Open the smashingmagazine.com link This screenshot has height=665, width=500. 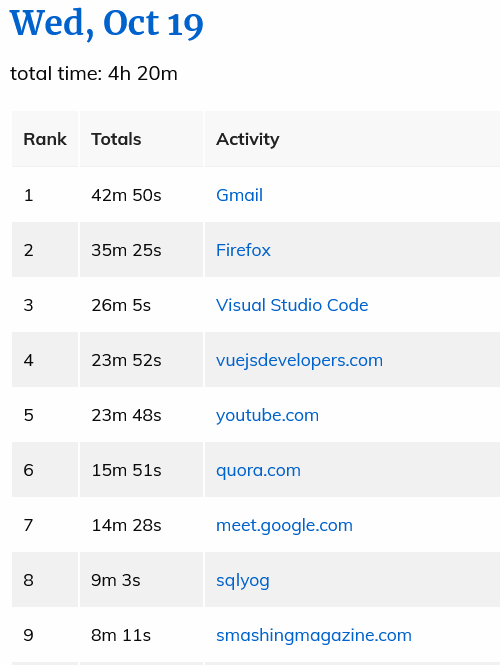313,635
